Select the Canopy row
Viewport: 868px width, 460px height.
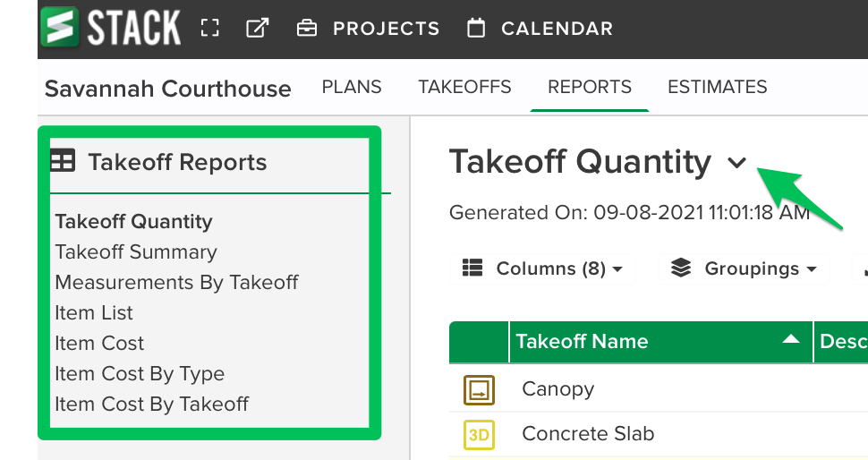[x=659, y=389]
